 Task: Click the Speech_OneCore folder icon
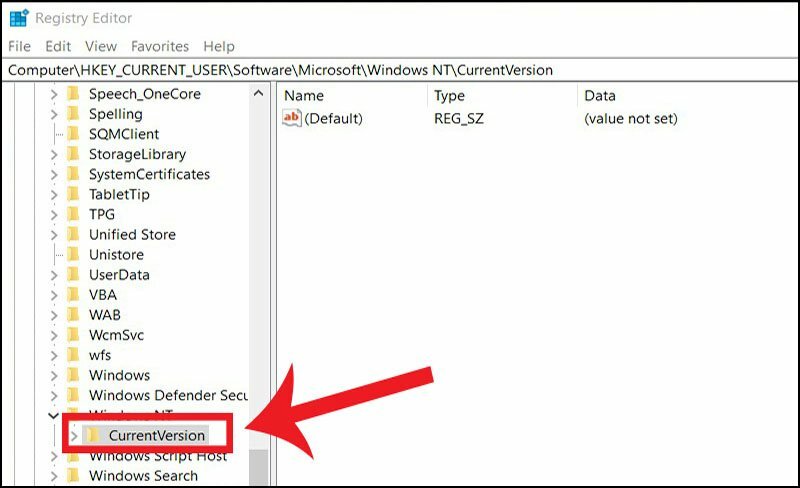(73, 94)
